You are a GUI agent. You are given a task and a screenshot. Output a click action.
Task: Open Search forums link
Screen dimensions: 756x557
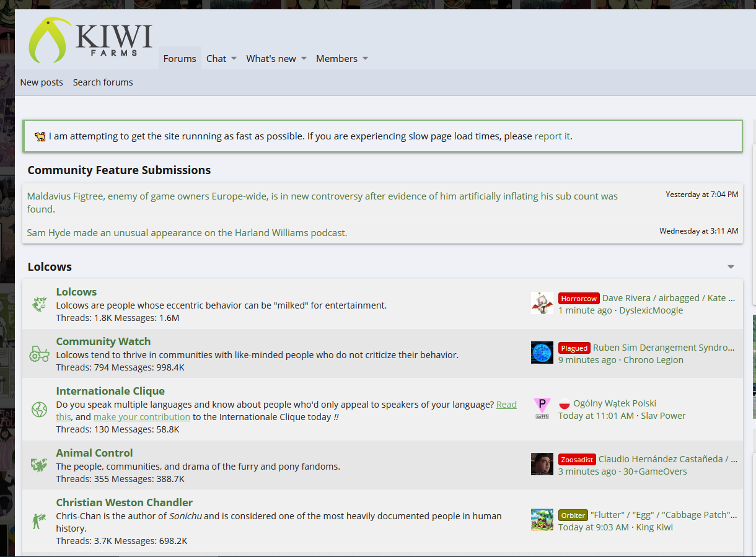tap(103, 82)
